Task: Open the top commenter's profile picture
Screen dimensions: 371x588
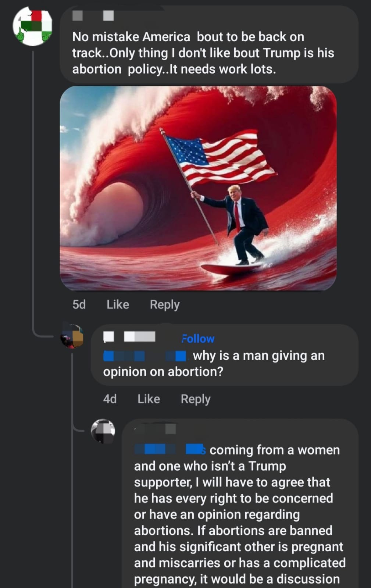Action: pyautogui.click(x=32, y=26)
